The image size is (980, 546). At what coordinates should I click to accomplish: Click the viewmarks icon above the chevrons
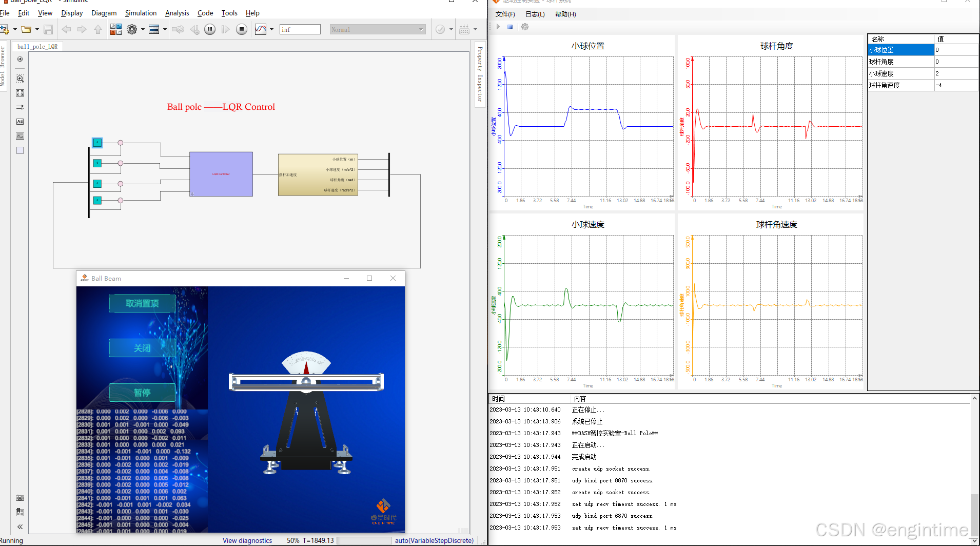[20, 512]
